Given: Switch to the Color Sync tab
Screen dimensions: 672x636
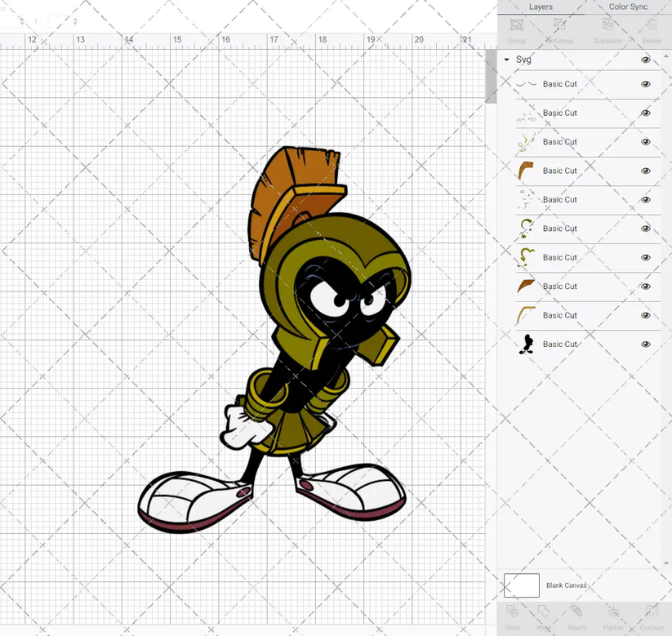Looking at the screenshot, I should point(628,7).
